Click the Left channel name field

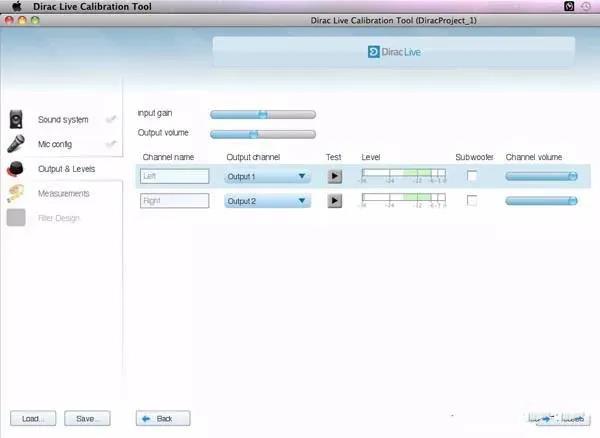click(174, 176)
